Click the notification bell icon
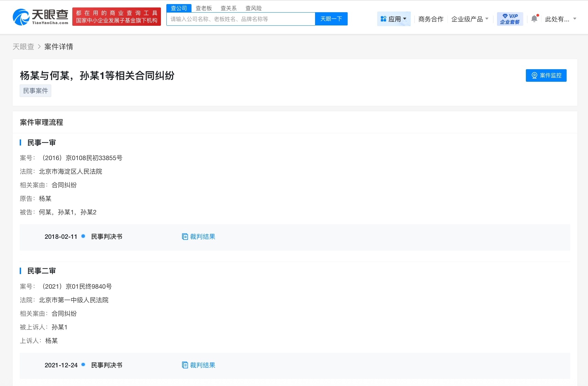Screen dimensions: 588x386 click(534, 19)
